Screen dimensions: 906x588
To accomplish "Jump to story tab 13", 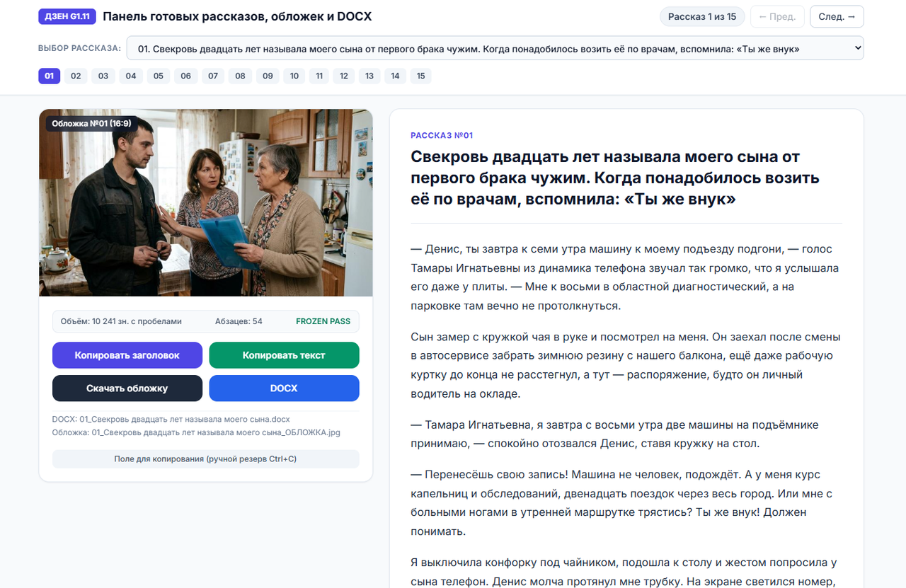I will click(x=369, y=76).
